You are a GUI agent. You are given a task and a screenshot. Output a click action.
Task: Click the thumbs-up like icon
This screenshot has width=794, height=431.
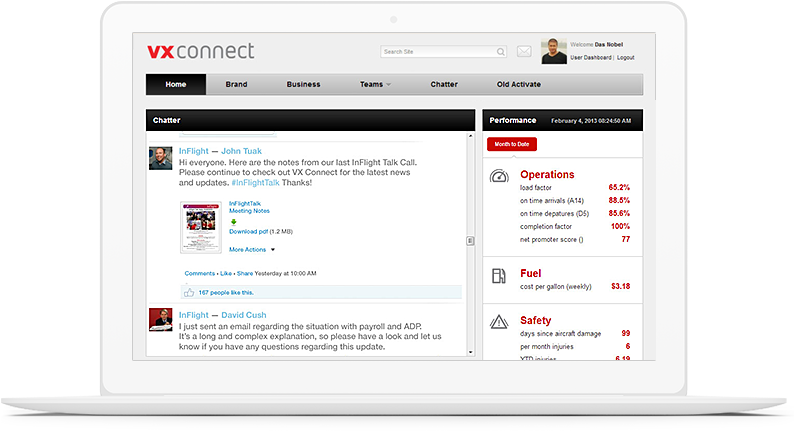[189, 293]
